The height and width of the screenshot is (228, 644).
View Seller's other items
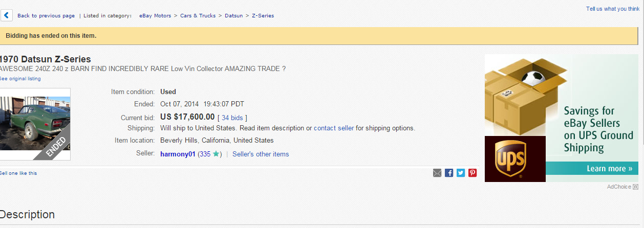[x=261, y=154]
